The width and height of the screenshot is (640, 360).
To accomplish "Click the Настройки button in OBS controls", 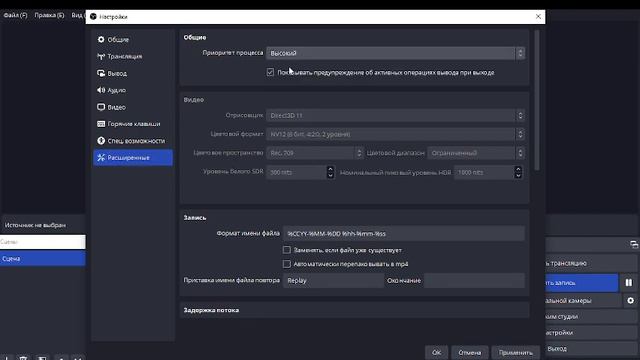I will click(x=591, y=333).
